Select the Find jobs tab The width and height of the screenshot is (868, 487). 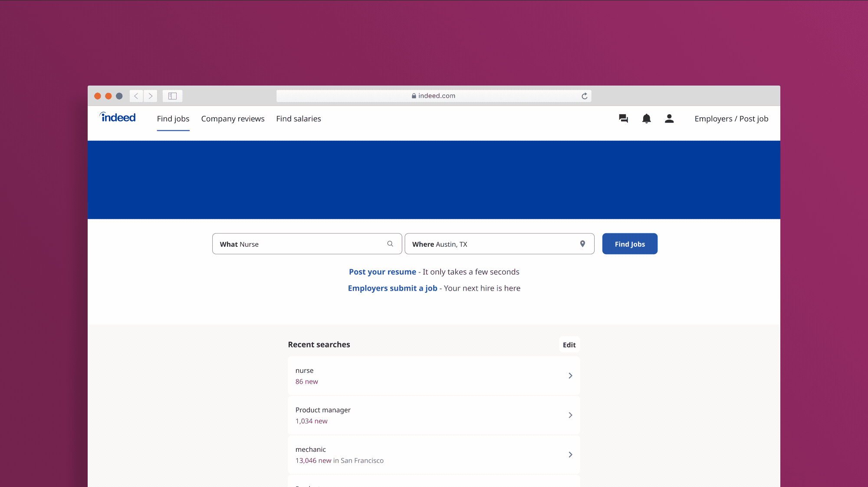(x=173, y=119)
